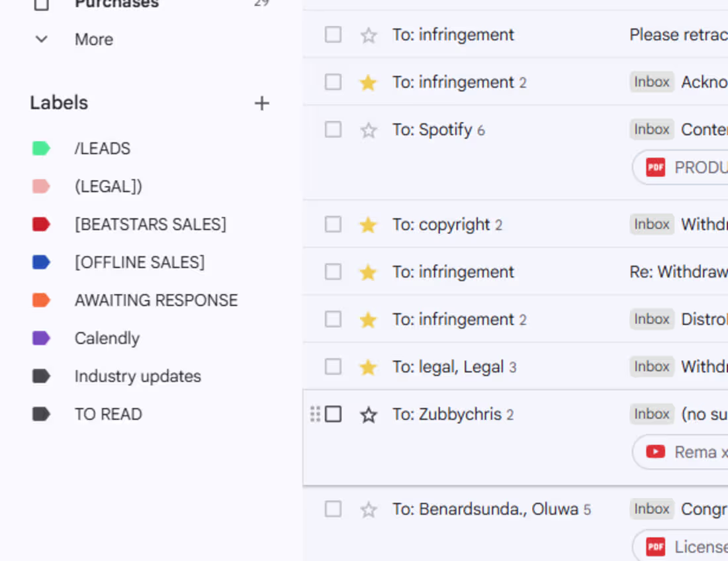
Task: Click the drag handle on Zubbychris row
Action: (x=315, y=414)
